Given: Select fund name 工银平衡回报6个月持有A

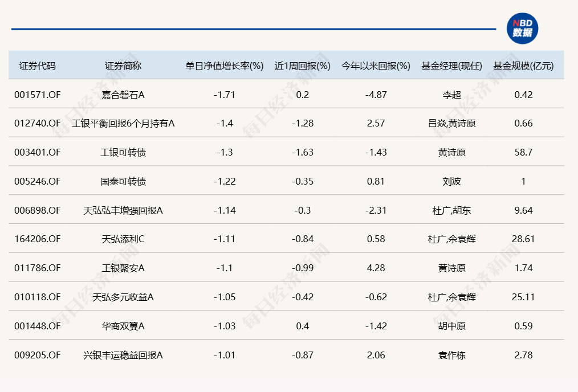Looking at the screenshot, I should (123, 123).
